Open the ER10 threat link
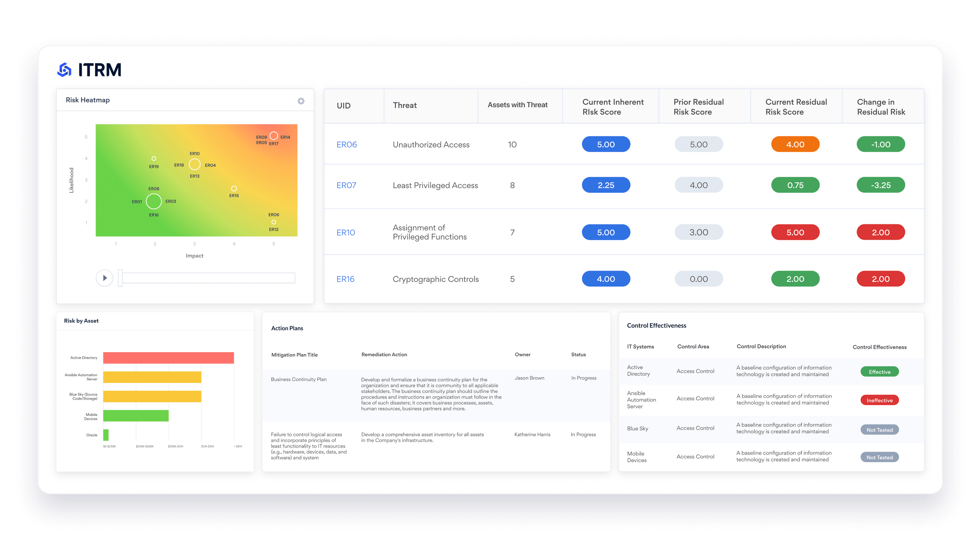Screen dimensions: 980x539 (x=346, y=233)
